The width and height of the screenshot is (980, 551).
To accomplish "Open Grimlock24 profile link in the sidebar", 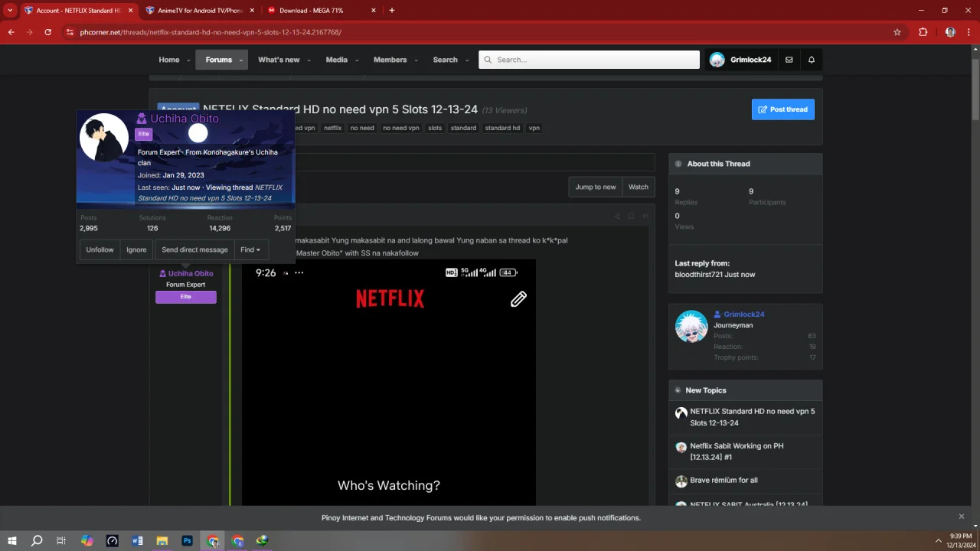I will (744, 315).
